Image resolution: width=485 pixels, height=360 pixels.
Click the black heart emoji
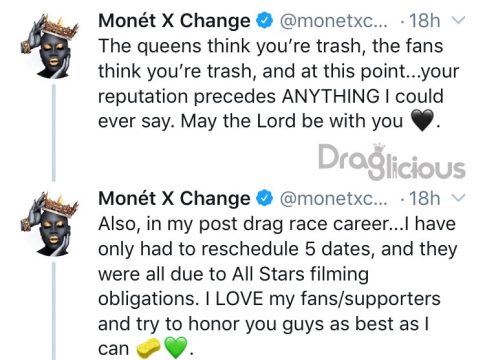pyautogui.click(x=422, y=120)
